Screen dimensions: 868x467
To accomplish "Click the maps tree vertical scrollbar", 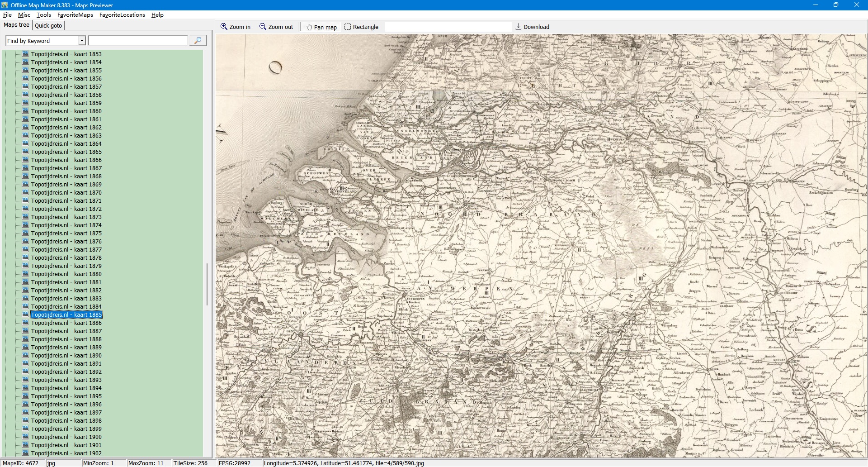I will point(208,284).
